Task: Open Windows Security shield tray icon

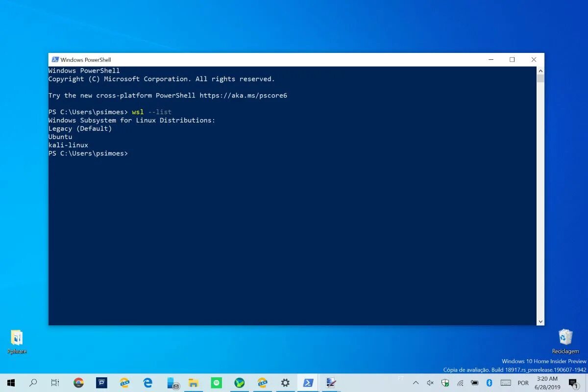Action: click(x=445, y=383)
